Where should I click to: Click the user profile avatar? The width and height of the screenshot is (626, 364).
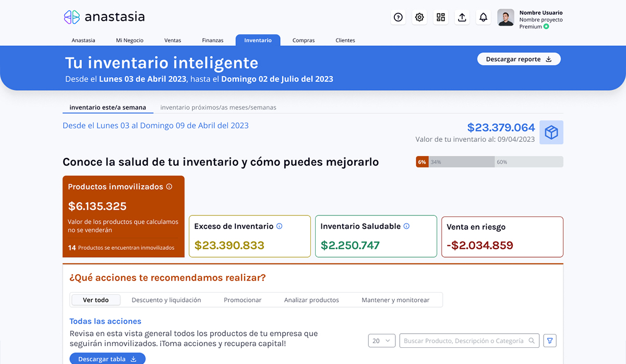[x=505, y=17]
